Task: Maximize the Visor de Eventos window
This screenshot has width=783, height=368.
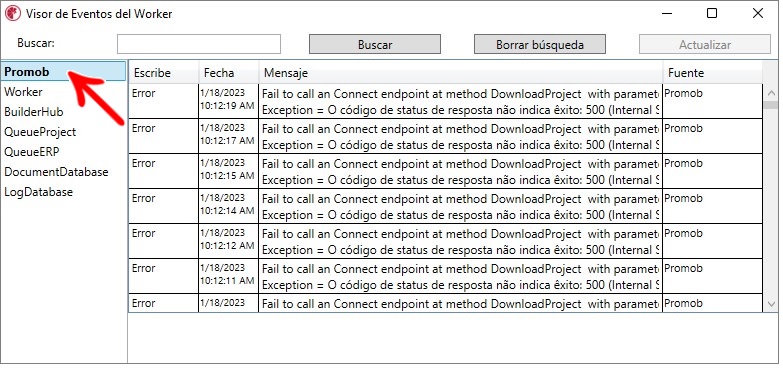Action: [712, 13]
